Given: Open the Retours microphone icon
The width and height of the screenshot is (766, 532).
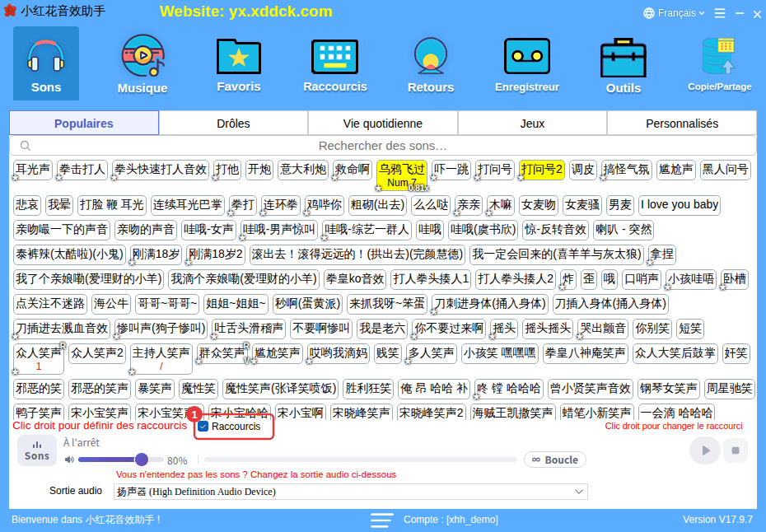Looking at the screenshot, I should (x=431, y=63).
